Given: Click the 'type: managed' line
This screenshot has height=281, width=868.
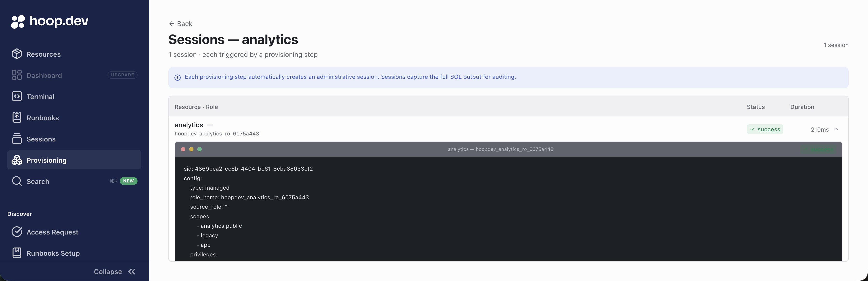Looking at the screenshot, I should (x=210, y=188).
